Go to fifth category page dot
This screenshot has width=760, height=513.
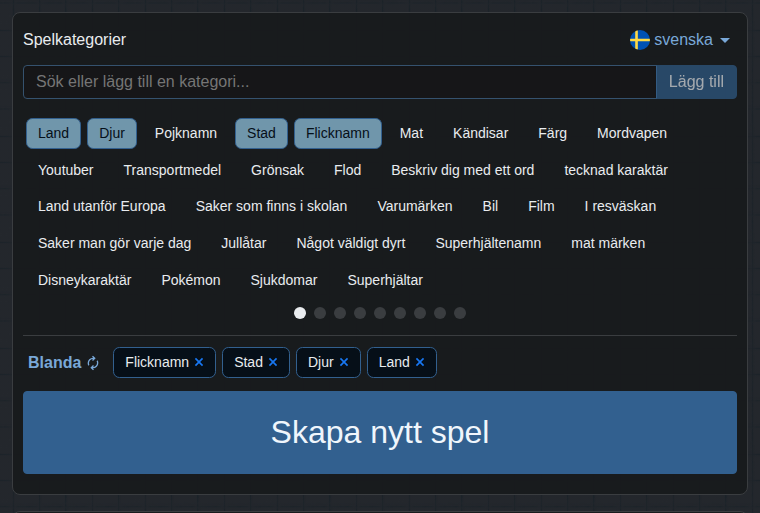[380, 313]
